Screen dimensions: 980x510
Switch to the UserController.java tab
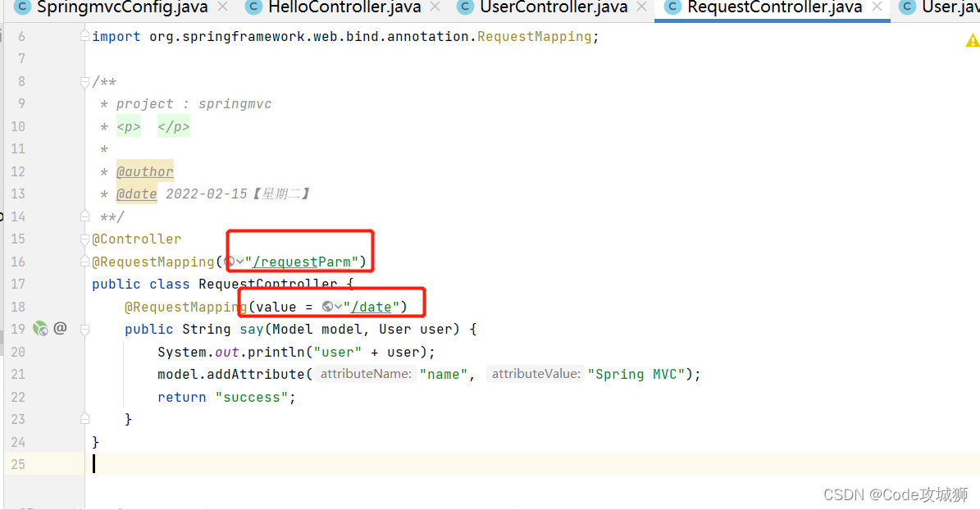[554, 7]
